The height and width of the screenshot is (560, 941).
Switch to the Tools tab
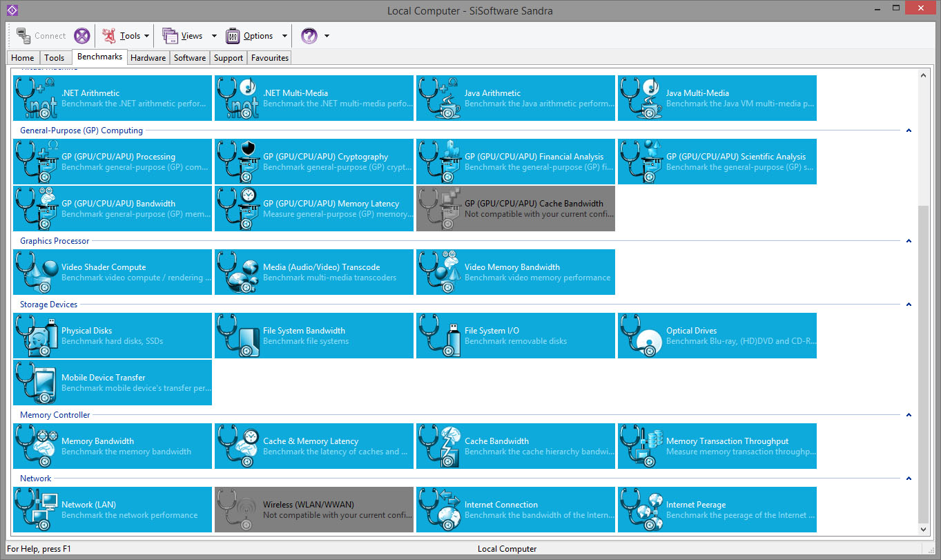55,58
